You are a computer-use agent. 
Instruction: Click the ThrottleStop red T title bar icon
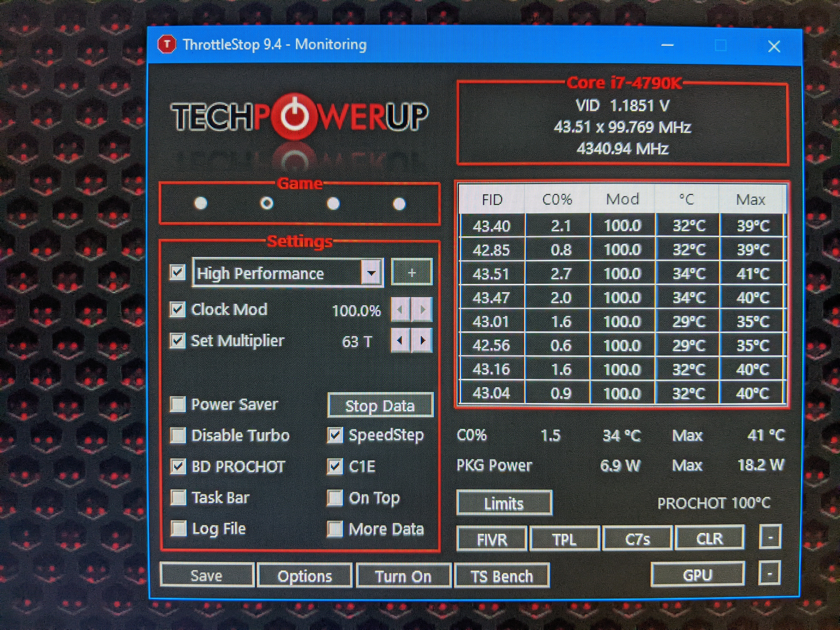pyautogui.click(x=167, y=44)
